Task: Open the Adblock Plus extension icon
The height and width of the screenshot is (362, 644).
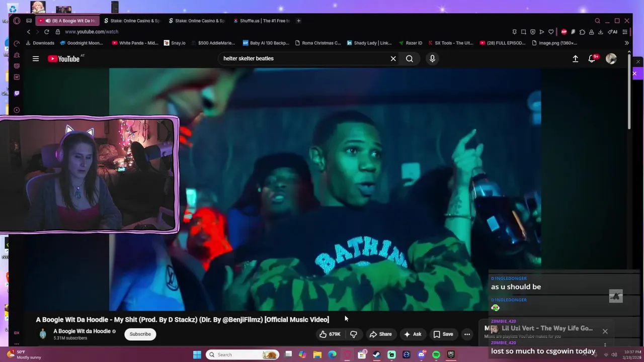Action: 564,32
